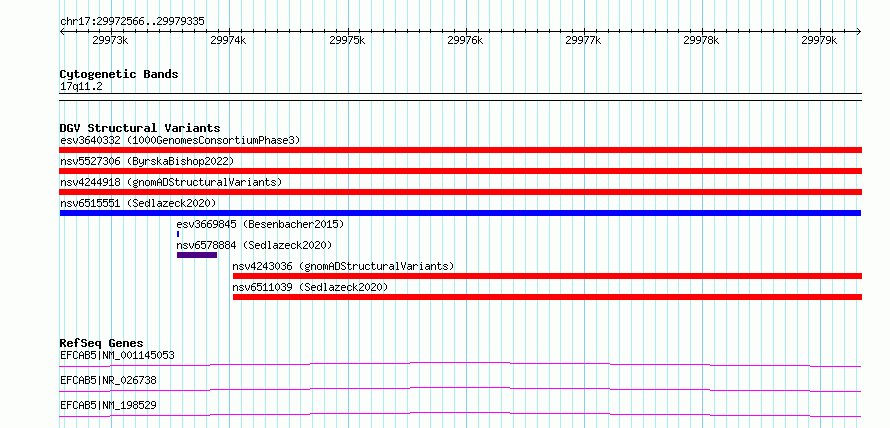Click the 17q11.2 cytogenetic band bar
Screen dimensions: 890x428
tap(460, 97)
